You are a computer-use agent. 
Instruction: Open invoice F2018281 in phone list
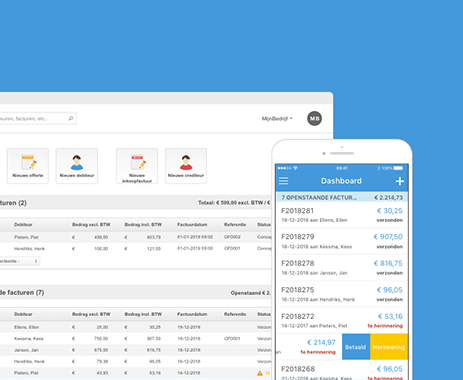coord(342,215)
